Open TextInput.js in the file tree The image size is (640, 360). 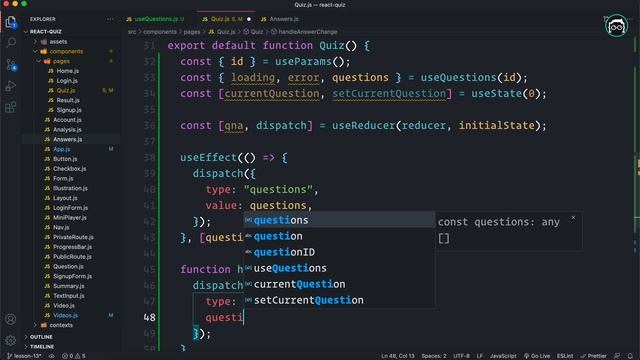click(69, 296)
